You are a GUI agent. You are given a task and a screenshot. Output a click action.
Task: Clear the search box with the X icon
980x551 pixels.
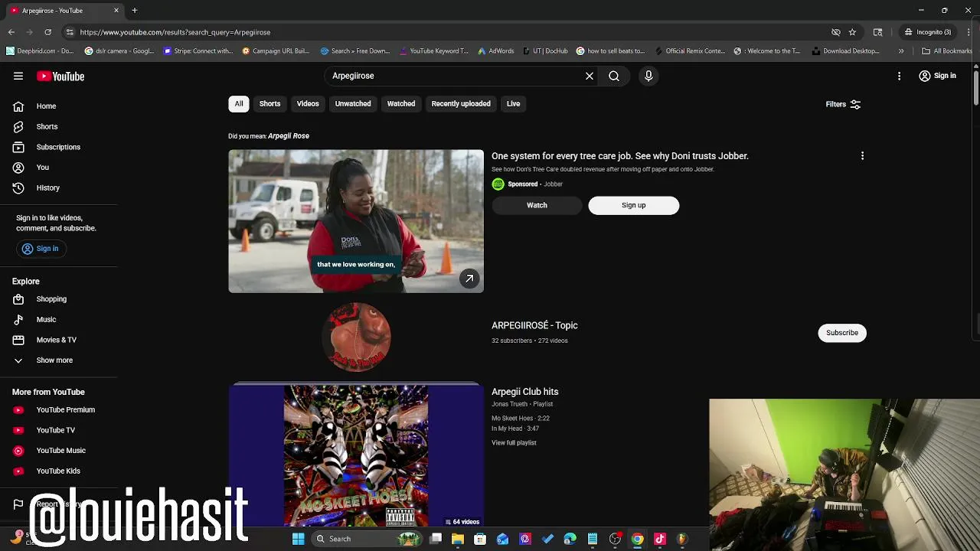point(590,76)
